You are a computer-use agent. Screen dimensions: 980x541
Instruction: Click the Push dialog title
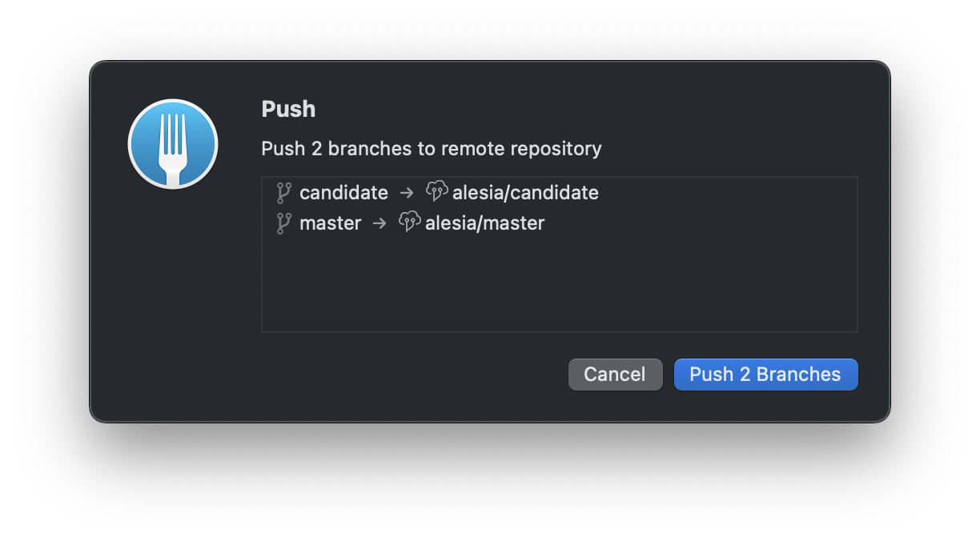[287, 110]
